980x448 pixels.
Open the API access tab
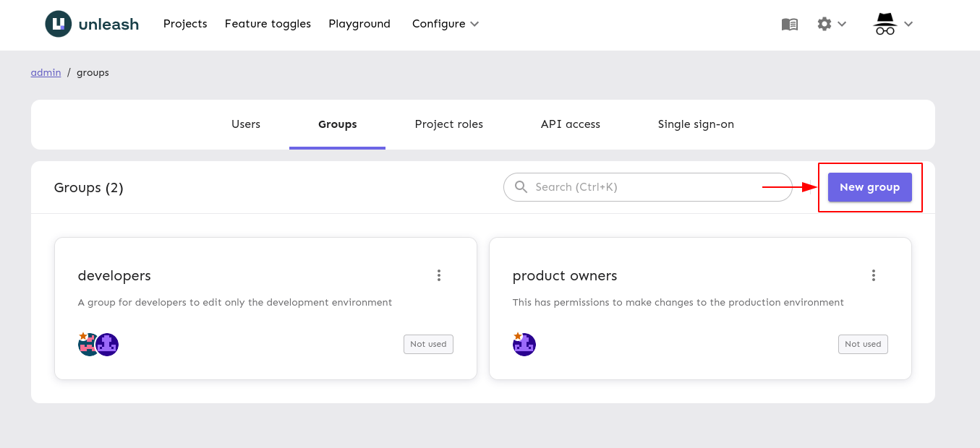point(570,124)
